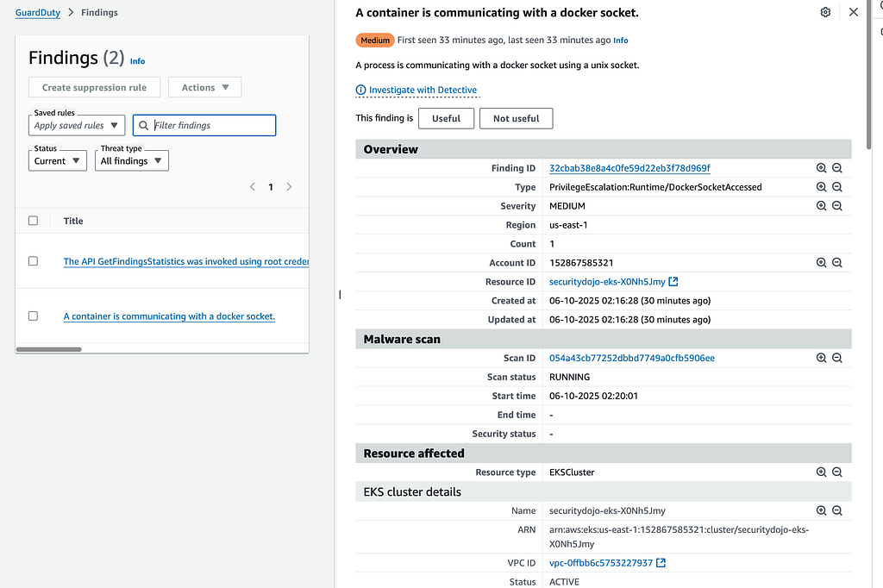Open Scan ID 054a43cb77252dbbd7749a0cfb5906ee link

[x=632, y=358]
